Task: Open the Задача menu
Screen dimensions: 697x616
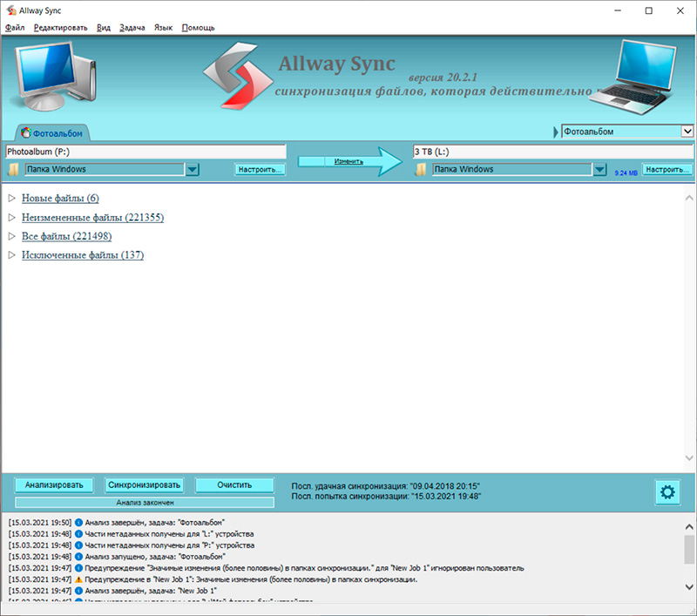Action: pos(131,28)
